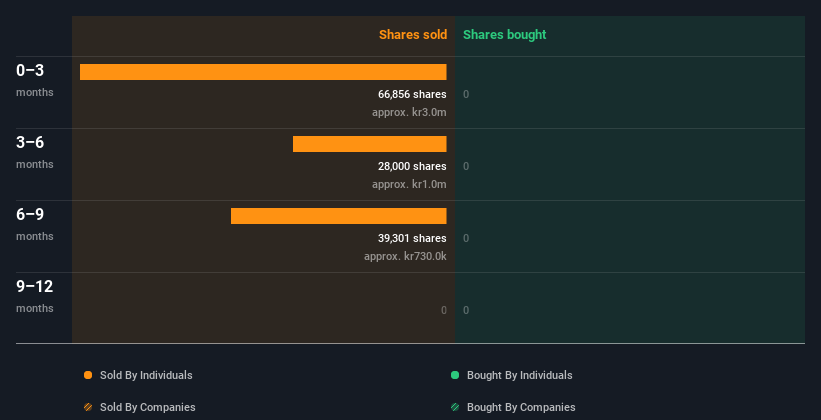Click the 0–3 months row label
The height and width of the screenshot is (420, 821).
pos(35,80)
